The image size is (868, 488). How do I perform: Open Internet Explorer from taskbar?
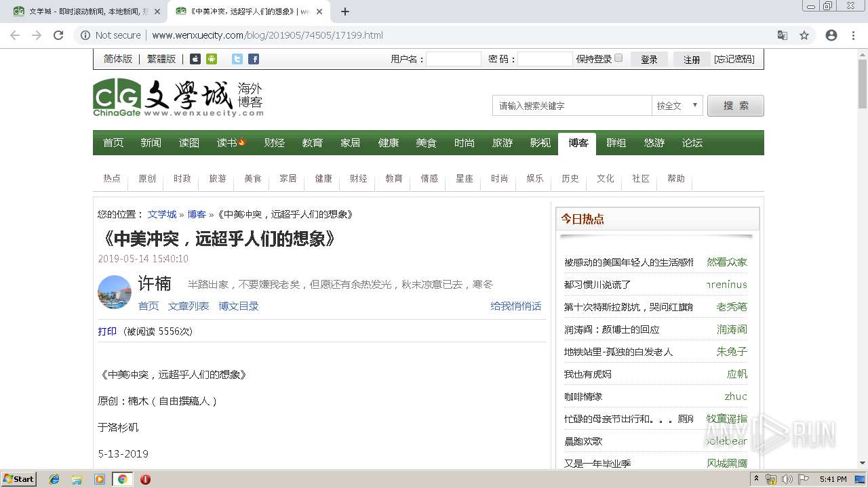coord(54,479)
